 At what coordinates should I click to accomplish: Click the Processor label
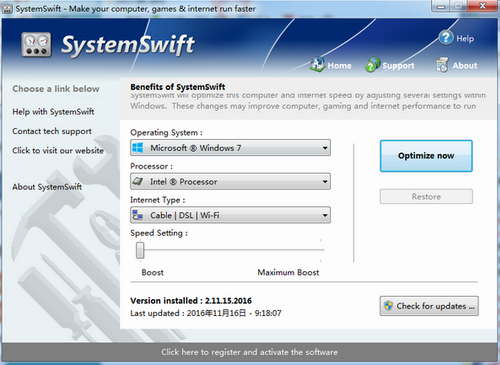tap(152, 166)
